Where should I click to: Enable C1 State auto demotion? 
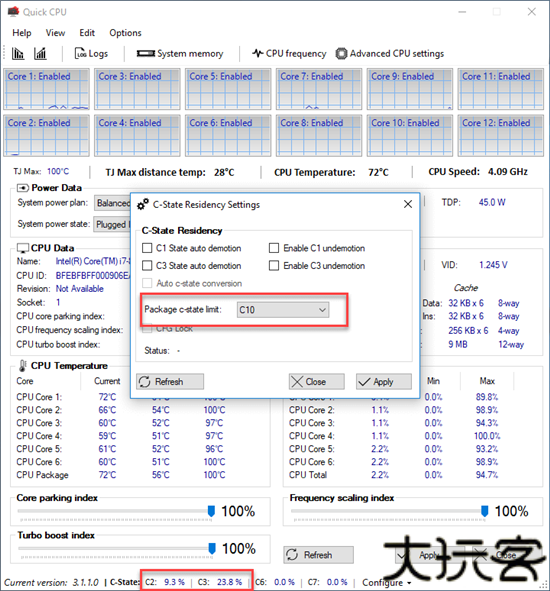click(147, 248)
